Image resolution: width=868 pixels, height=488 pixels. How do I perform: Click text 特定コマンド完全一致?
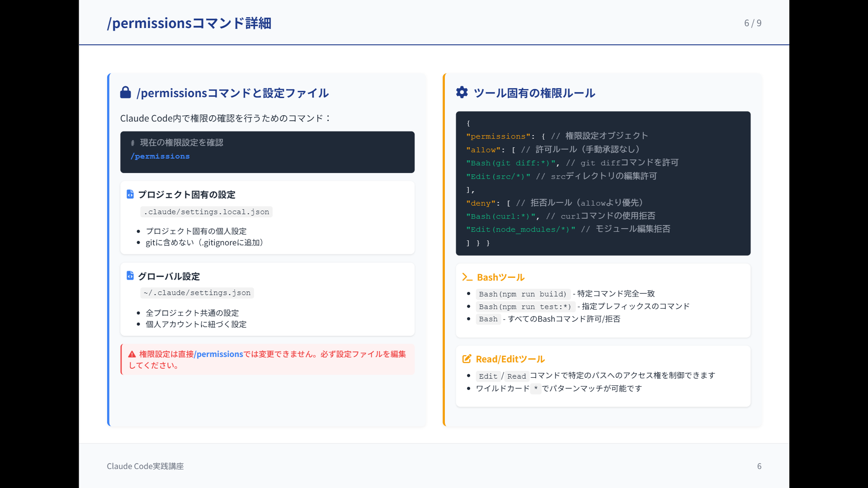pos(616,294)
